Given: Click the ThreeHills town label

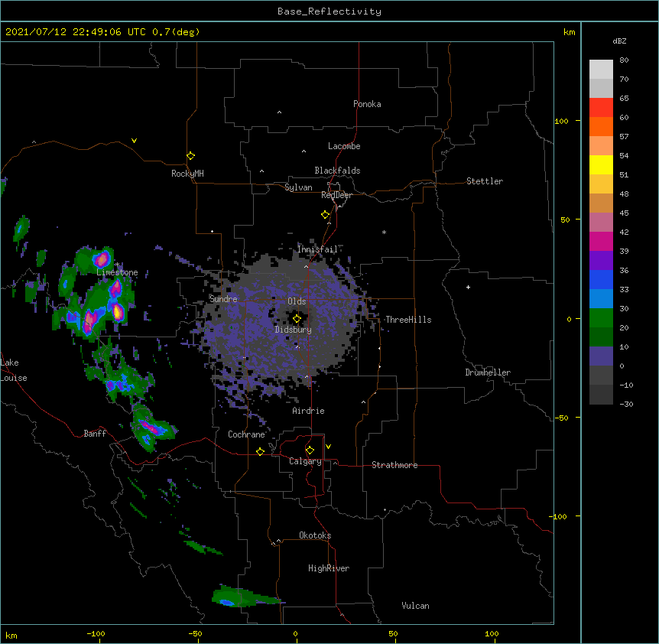Looking at the screenshot, I should coord(408,320).
